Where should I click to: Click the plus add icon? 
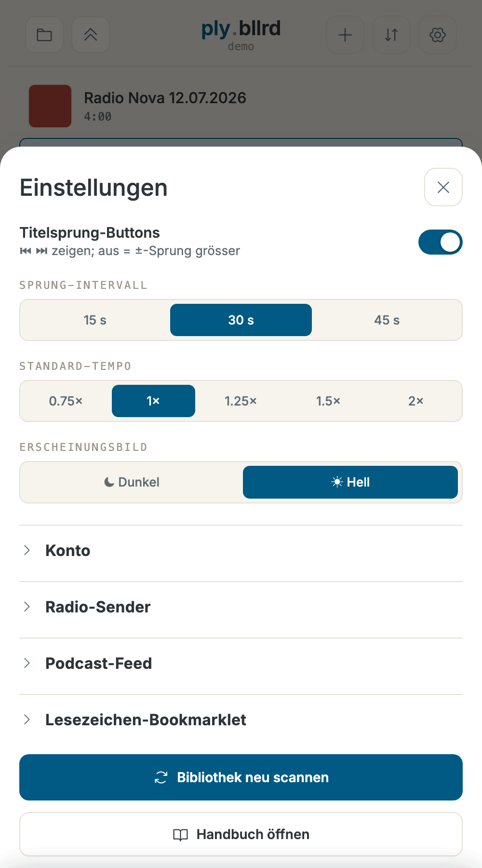(x=345, y=35)
